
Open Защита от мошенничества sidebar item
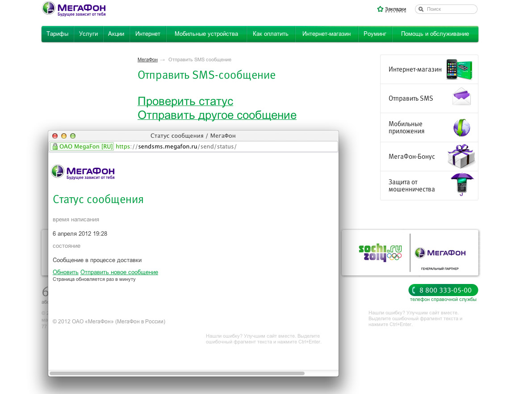click(429, 186)
